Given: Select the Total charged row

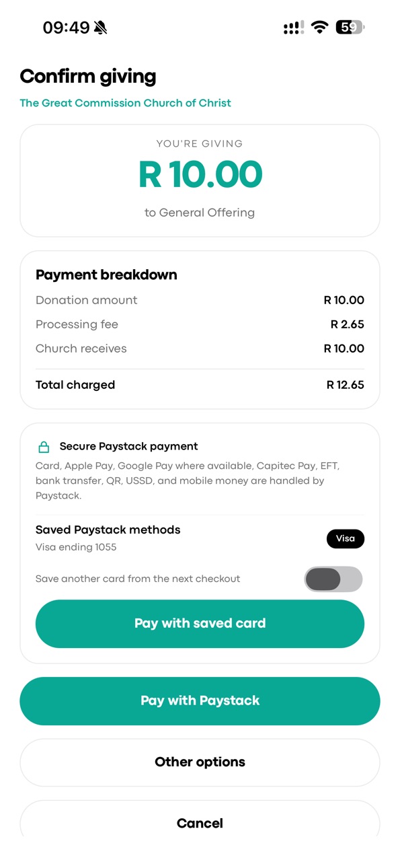Looking at the screenshot, I should (200, 385).
